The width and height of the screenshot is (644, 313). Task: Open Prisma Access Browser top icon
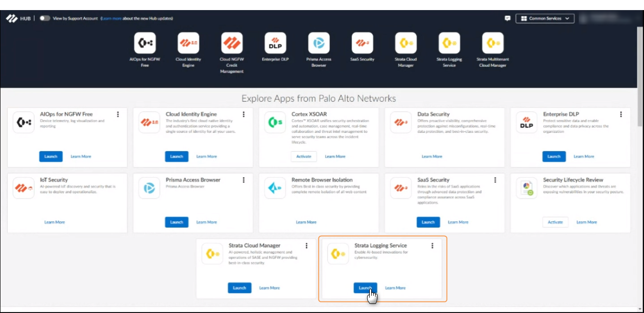pyautogui.click(x=318, y=43)
